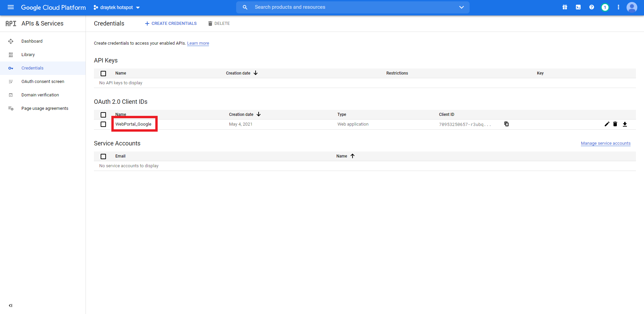Image resolution: width=644 pixels, height=314 pixels.
Task: Click the Google Cloud Platform logo
Action: pos(53,7)
